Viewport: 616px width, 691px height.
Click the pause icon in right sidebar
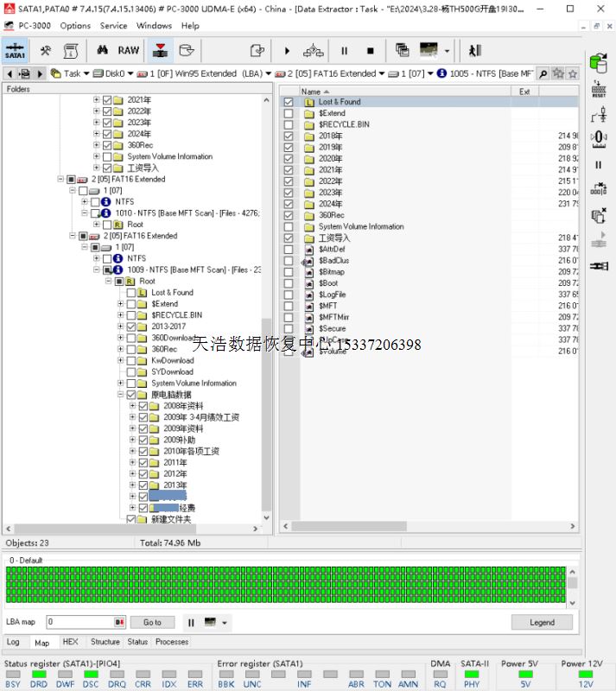[598, 164]
